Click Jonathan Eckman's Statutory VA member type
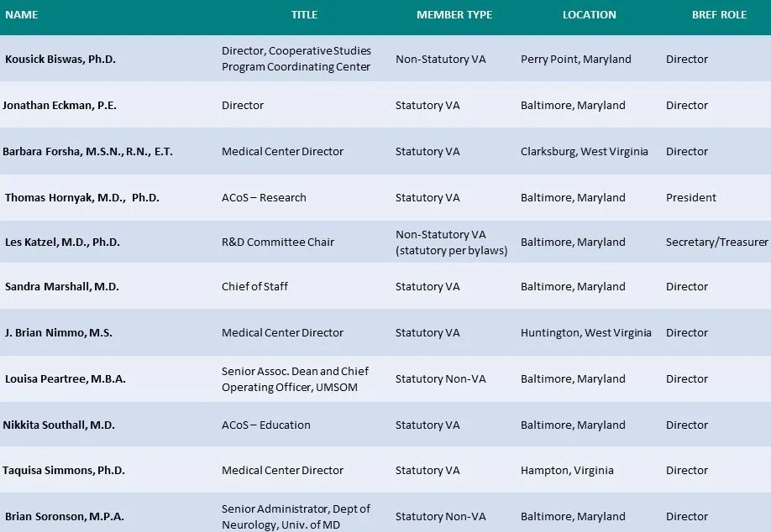The image size is (771, 532). (x=427, y=105)
